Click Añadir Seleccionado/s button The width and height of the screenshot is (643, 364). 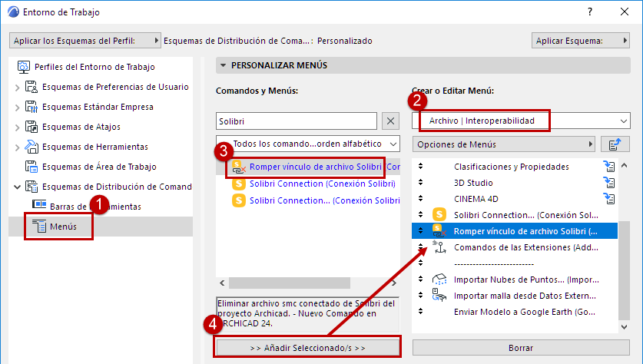pos(308,348)
